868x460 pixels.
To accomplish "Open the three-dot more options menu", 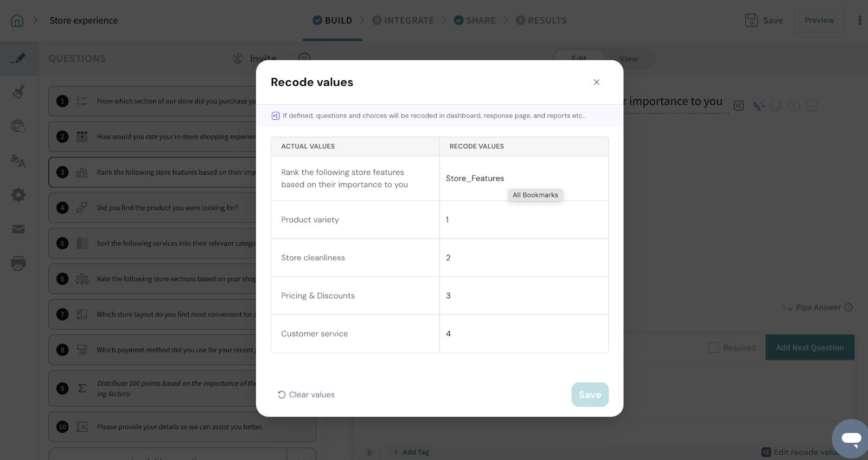I will pyautogui.click(x=859, y=21).
